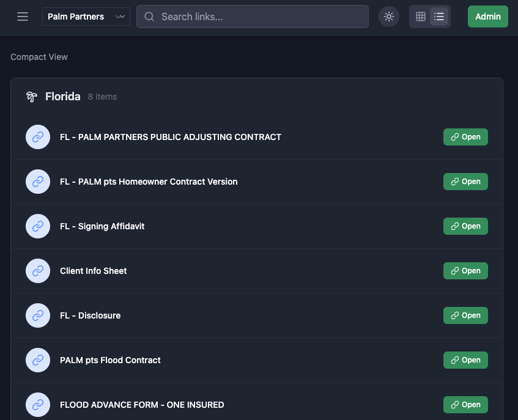The image size is (518, 420).
Task: Click the link icon beside FL - Disclosure
Action: [x=37, y=315]
